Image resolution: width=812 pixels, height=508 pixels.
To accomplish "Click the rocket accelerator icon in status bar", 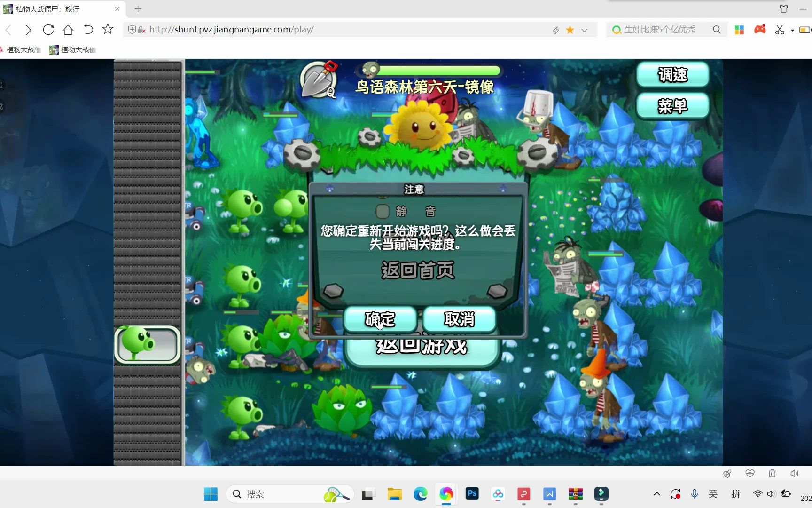I will (727, 474).
